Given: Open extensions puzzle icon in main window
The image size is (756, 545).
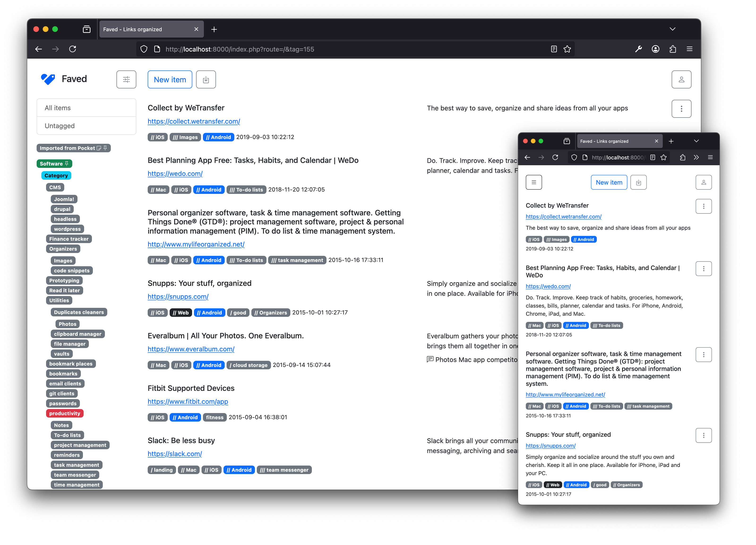Looking at the screenshot, I should click(673, 49).
